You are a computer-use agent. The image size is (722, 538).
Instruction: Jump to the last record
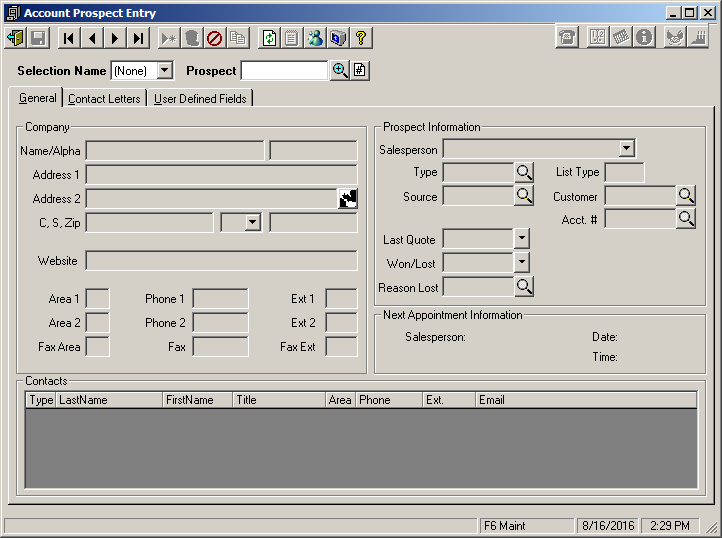tap(139, 38)
